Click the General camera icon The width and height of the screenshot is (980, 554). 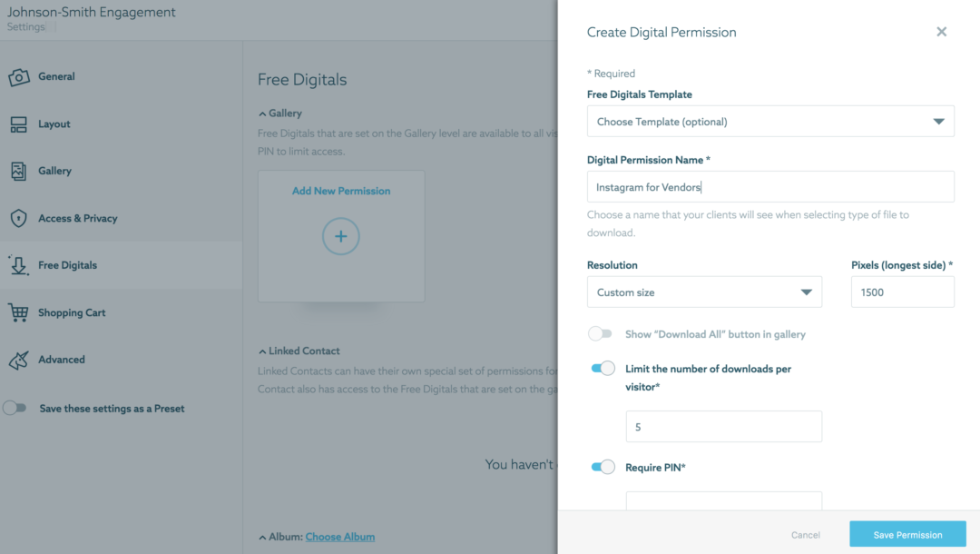19,77
